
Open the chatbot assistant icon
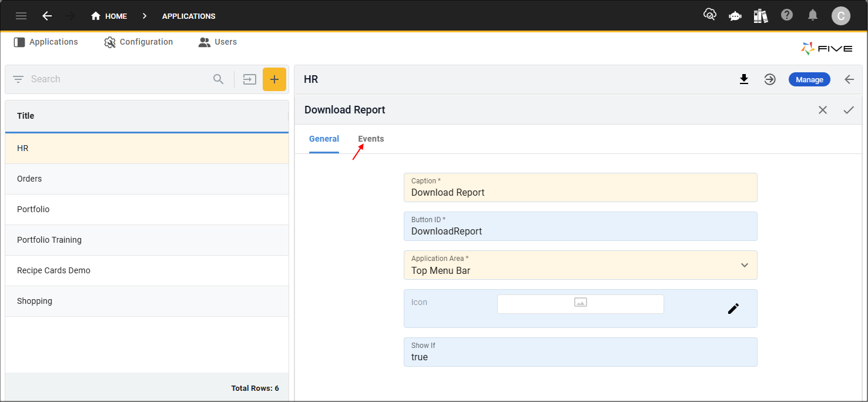[x=735, y=16]
